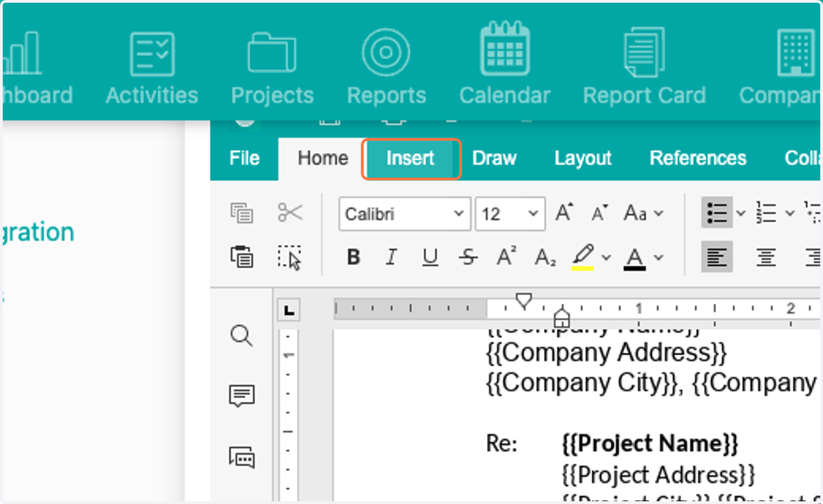This screenshot has height=504, width=823.
Task: Switch to the Insert tab
Action: [410, 158]
